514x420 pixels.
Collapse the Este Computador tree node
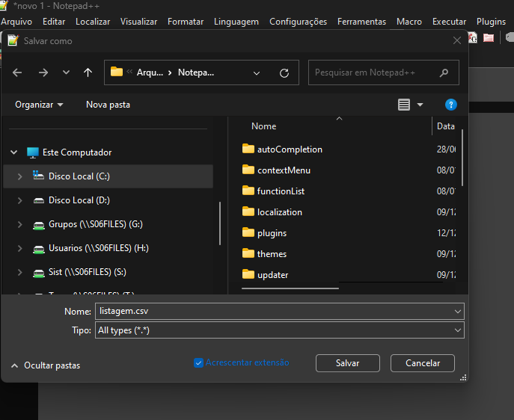(x=13, y=152)
